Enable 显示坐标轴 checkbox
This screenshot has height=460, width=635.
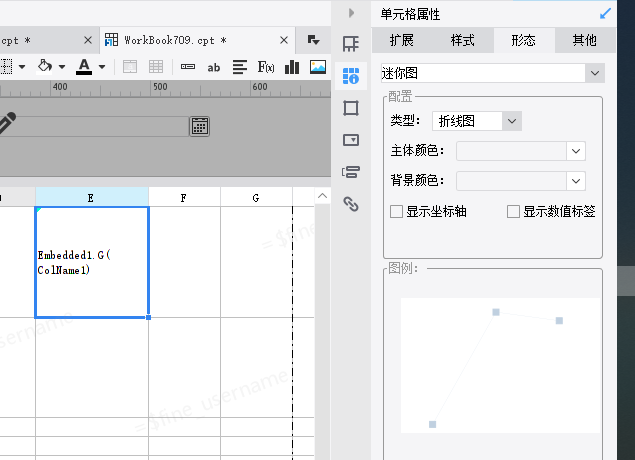tap(396, 211)
